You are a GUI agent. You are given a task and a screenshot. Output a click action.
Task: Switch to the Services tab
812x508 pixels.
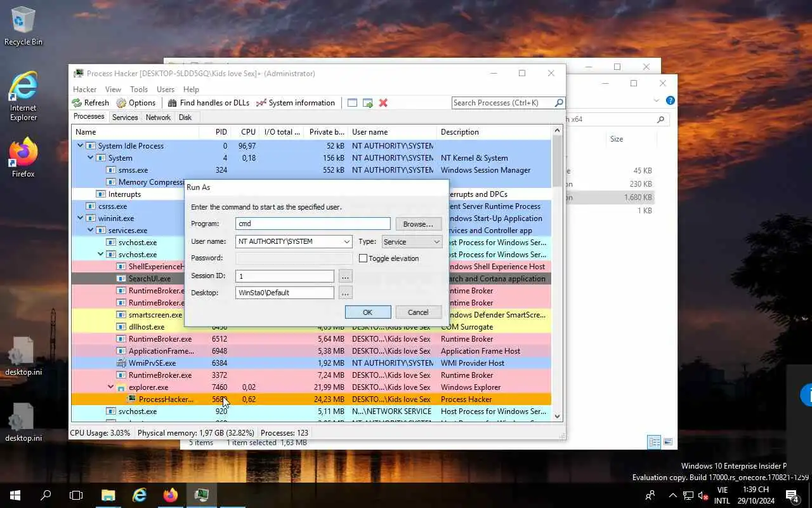tap(125, 117)
